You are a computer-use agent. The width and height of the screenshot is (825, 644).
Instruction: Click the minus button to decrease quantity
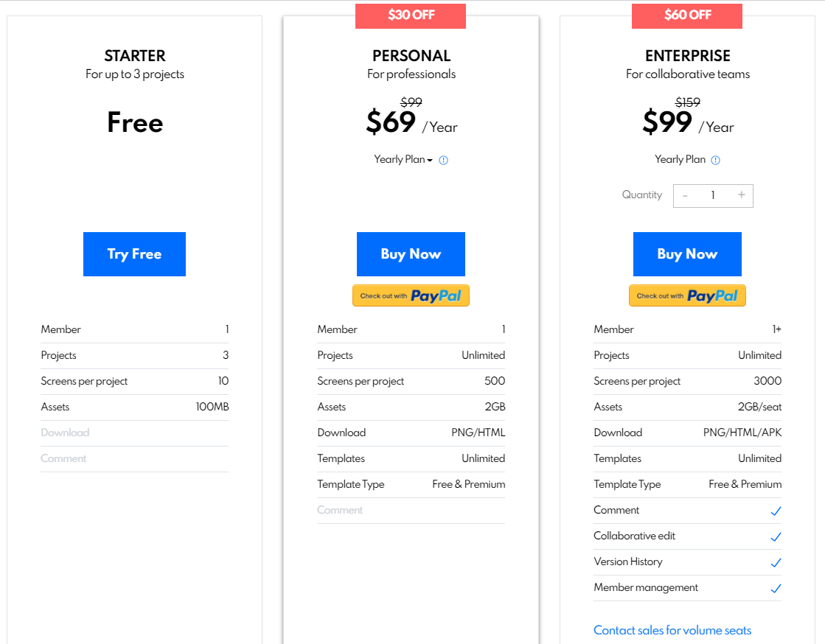tap(685, 195)
